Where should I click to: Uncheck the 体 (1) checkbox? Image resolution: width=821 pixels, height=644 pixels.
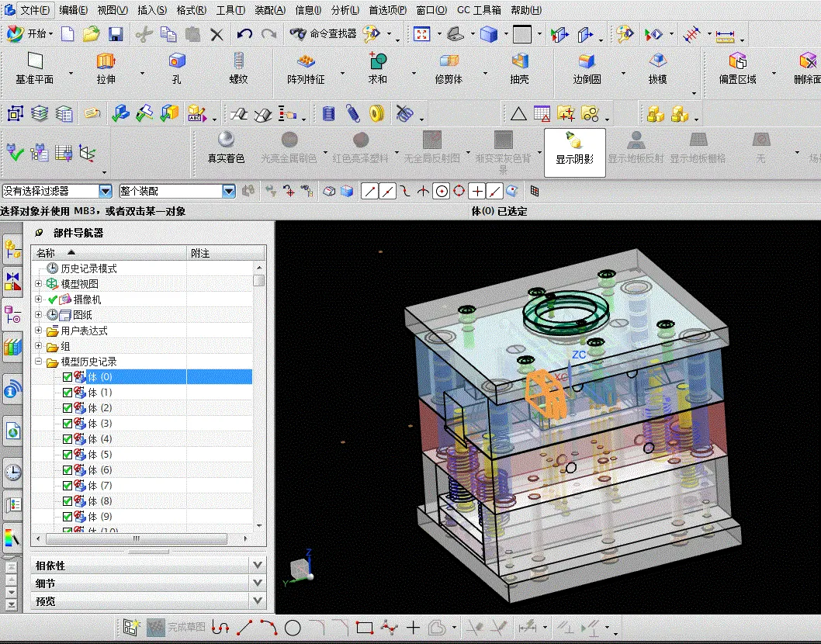pos(68,393)
